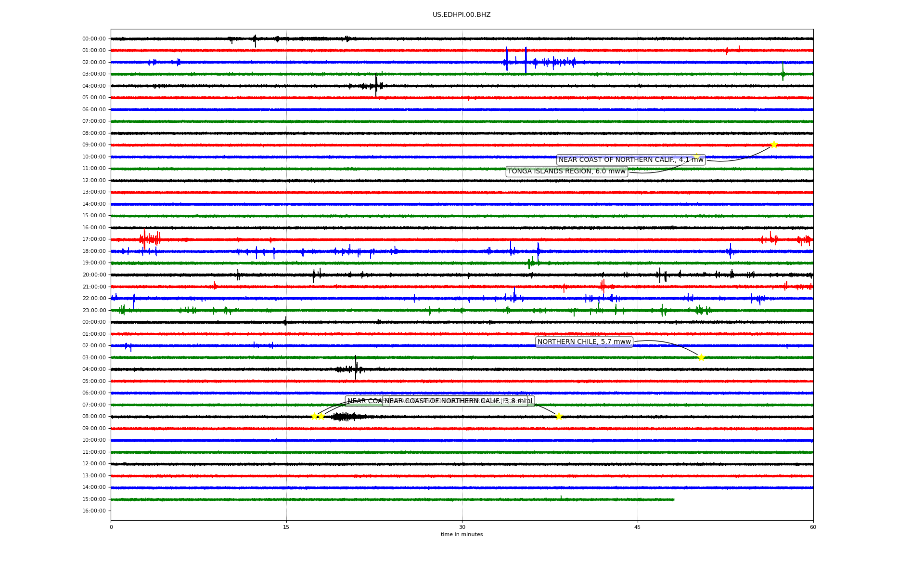The height and width of the screenshot is (578, 924).
Task: Click the 22:00:00 row label
Action: (94, 298)
